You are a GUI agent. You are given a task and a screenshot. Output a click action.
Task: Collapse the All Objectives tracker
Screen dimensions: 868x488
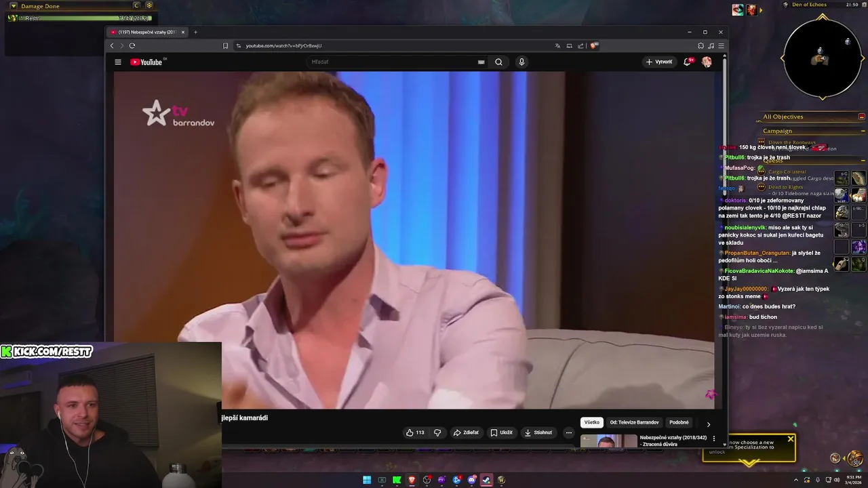point(862,117)
